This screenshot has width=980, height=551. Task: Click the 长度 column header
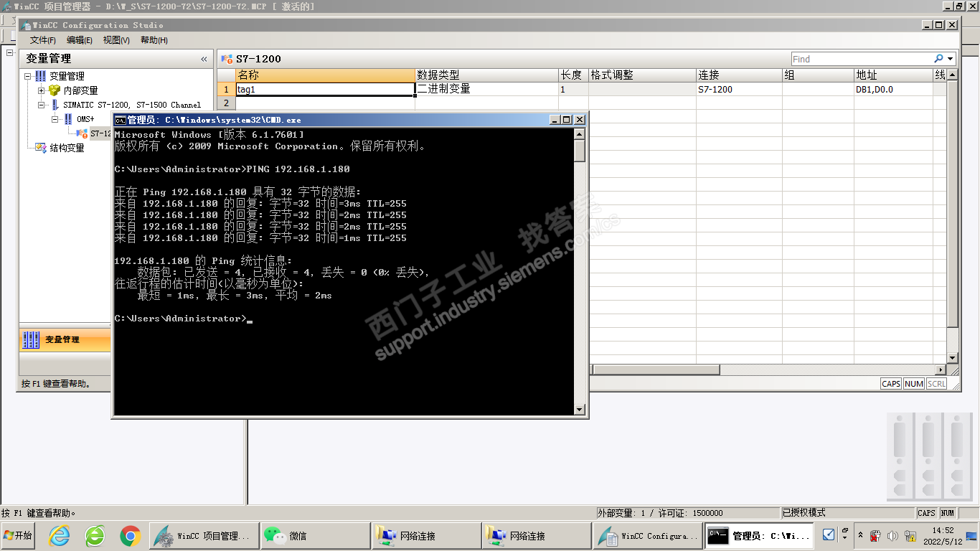pos(573,75)
